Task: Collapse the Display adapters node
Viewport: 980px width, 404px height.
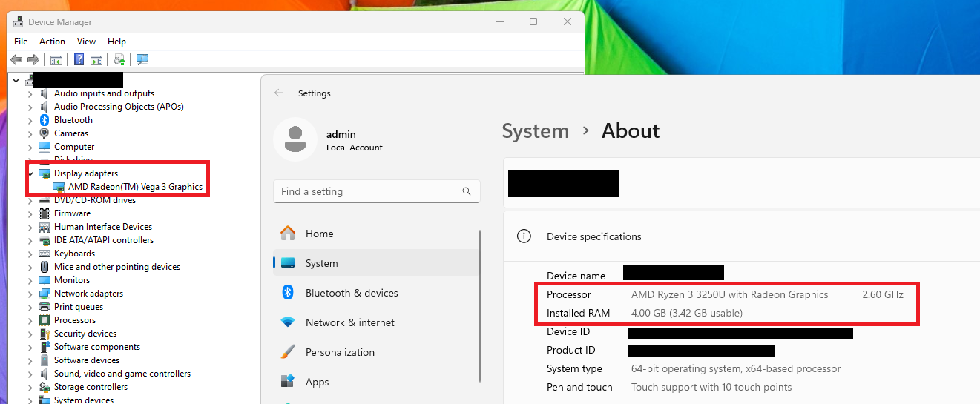Action: (30, 173)
